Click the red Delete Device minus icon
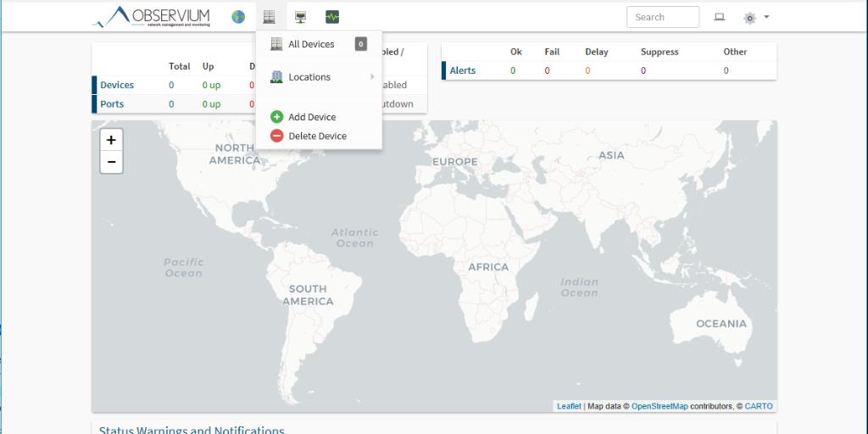 [x=277, y=136]
